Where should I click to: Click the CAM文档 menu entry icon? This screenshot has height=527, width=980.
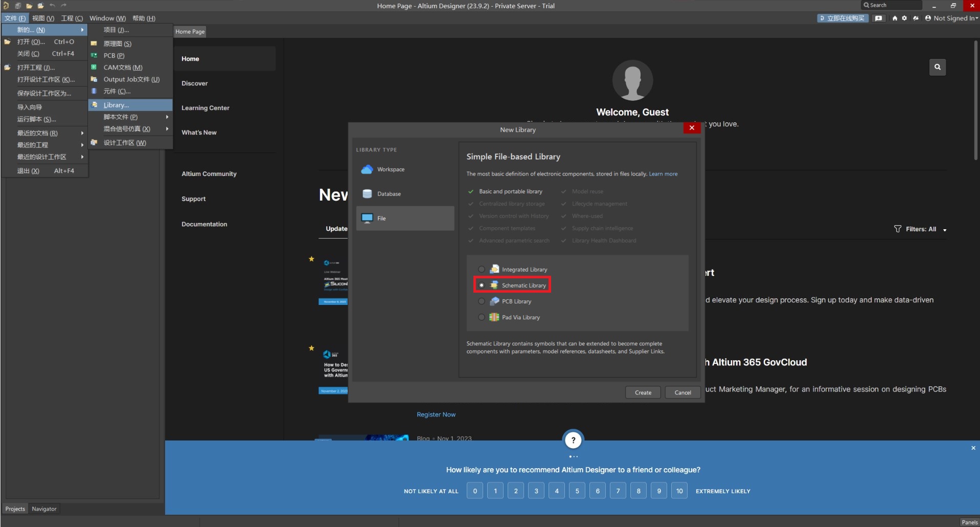[x=94, y=68]
